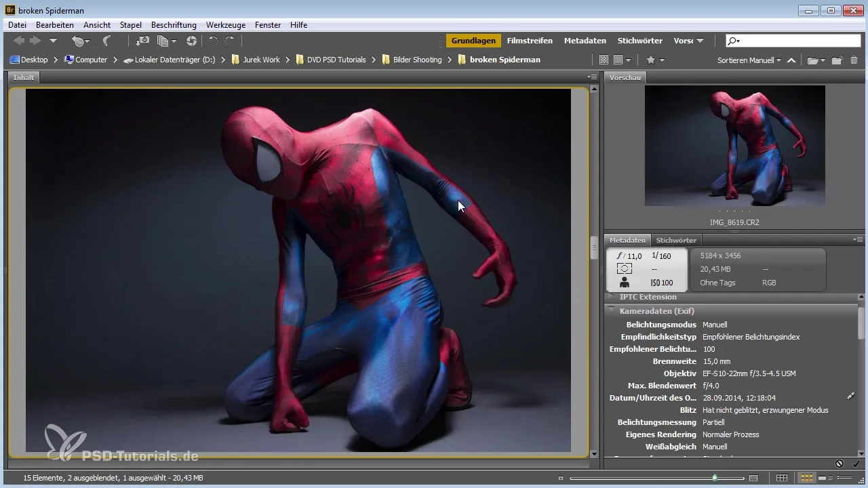Open the search options magnifier dropdown

coord(733,41)
